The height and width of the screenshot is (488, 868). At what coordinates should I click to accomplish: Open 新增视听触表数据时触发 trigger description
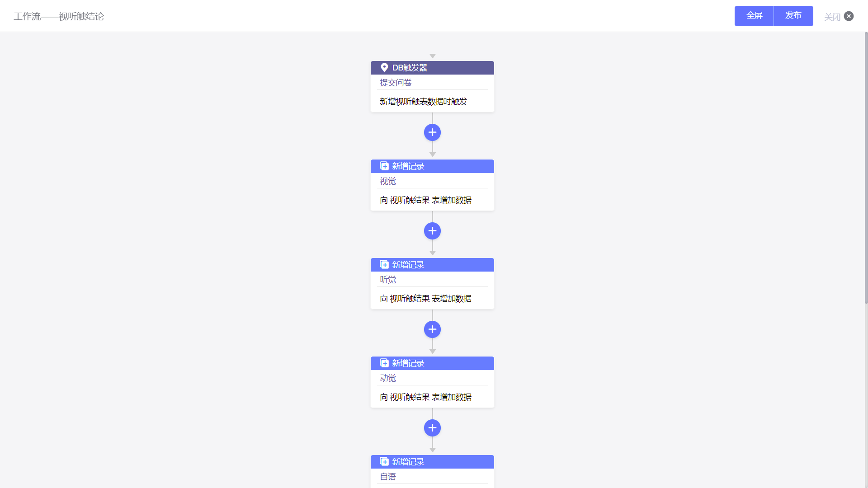[x=423, y=102]
